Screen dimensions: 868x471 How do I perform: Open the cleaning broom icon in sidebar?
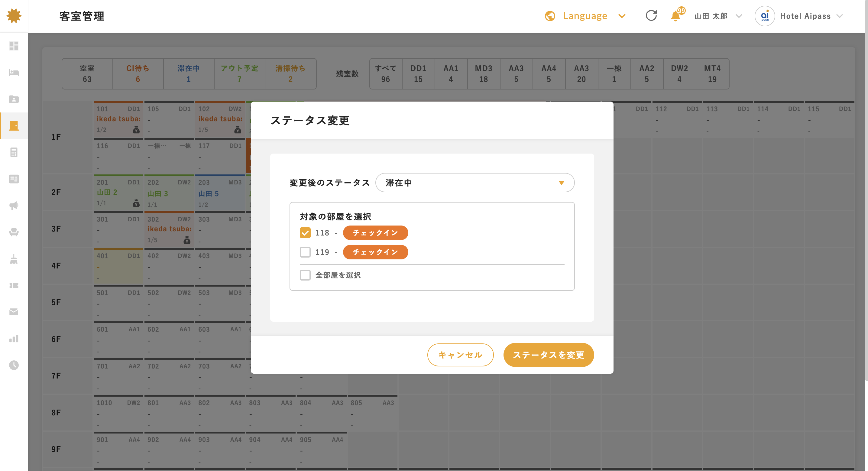14,259
